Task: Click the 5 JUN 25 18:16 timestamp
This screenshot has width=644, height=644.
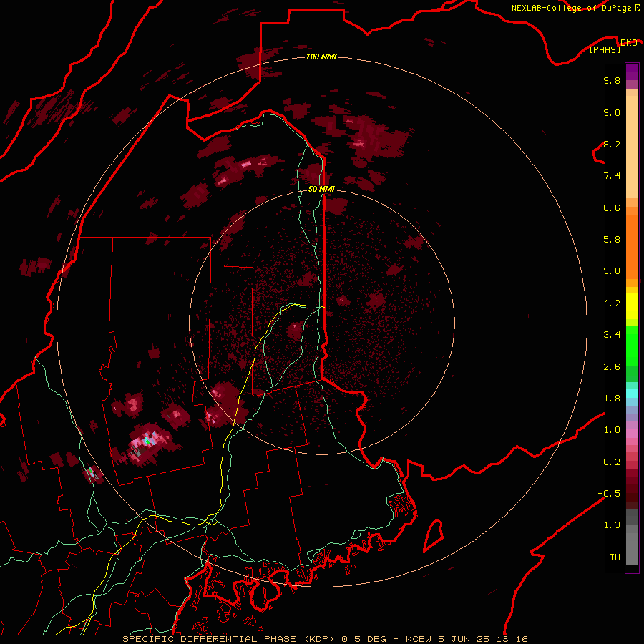Action: pyautogui.click(x=484, y=639)
